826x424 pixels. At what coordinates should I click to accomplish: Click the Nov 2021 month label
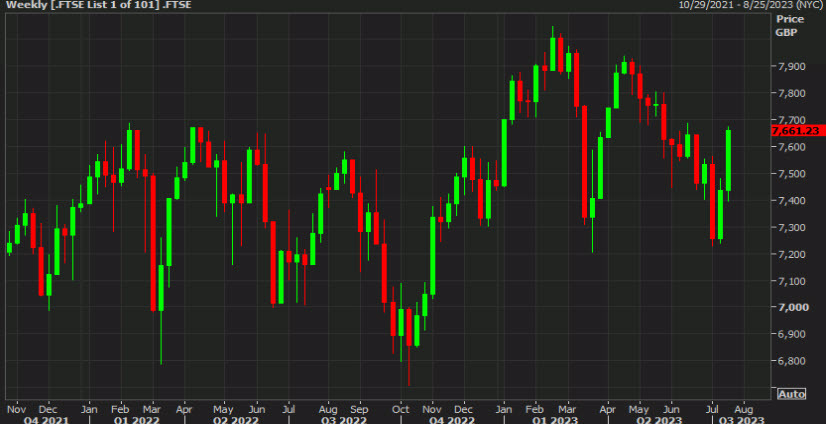[x=16, y=409]
